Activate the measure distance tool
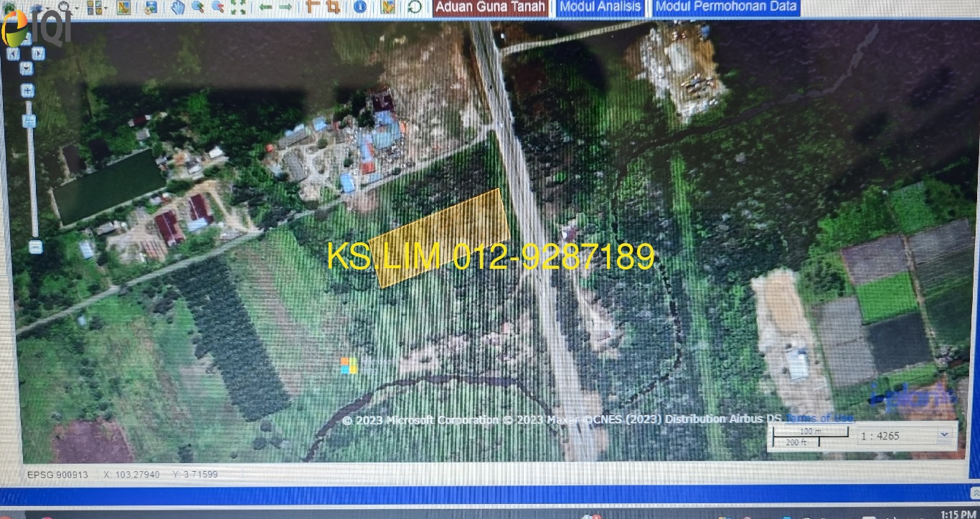Screen dimensions: 980x519 tap(312, 7)
